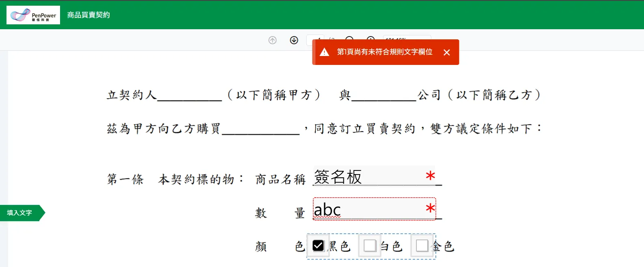
Task: Check the 金色 checkbox
Action: click(x=422, y=245)
